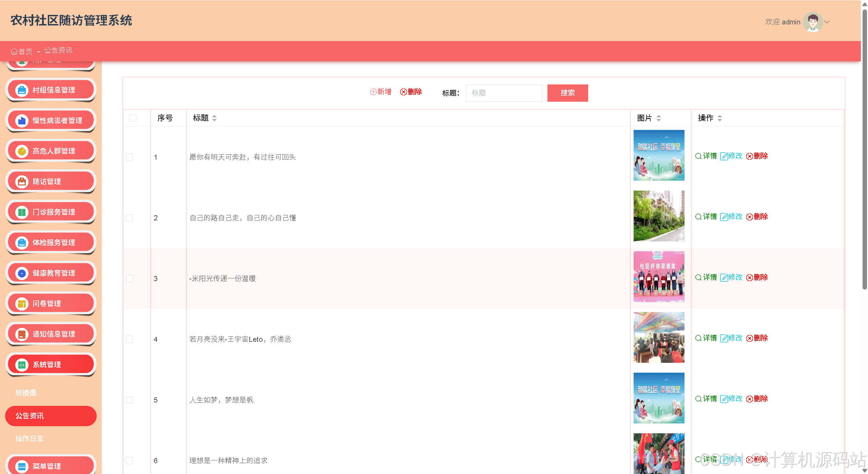
Task: Expand the 菜单管理 sidebar menu
Action: click(51, 465)
